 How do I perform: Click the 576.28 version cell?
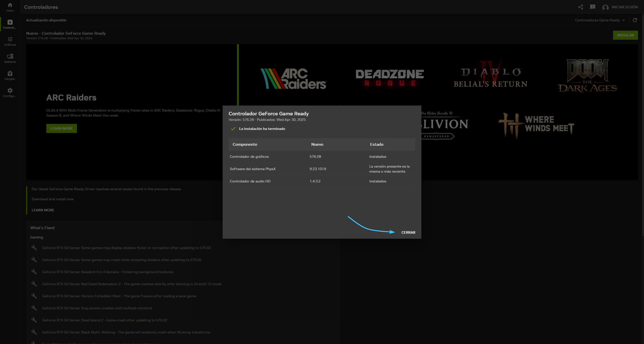click(315, 157)
